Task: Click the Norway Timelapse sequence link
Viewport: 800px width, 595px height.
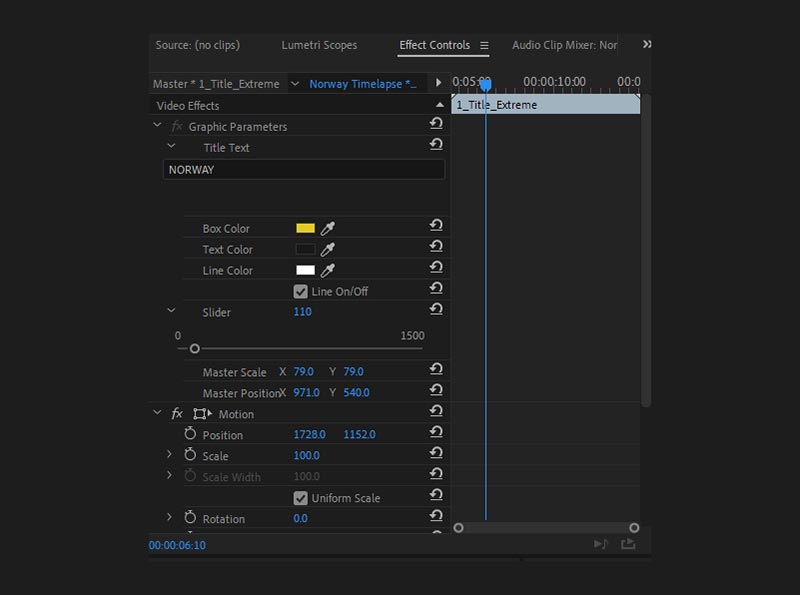Action: [x=362, y=84]
